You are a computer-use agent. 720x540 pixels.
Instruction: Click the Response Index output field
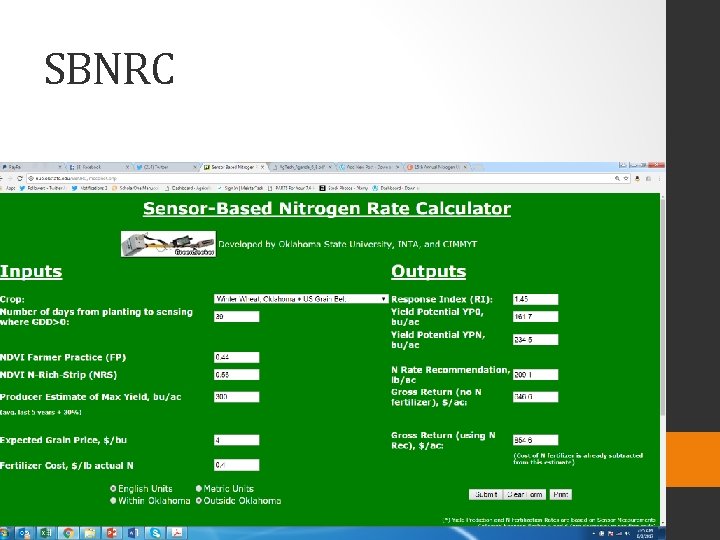(x=535, y=299)
